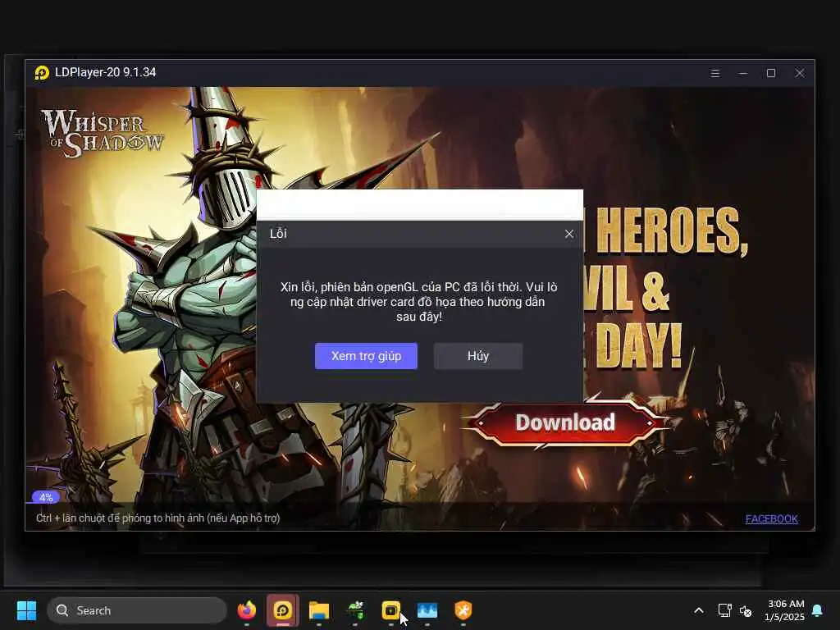This screenshot has width=840, height=630.
Task: Click the LDPlayer-20 9.1.34 title text
Action: [x=106, y=72]
